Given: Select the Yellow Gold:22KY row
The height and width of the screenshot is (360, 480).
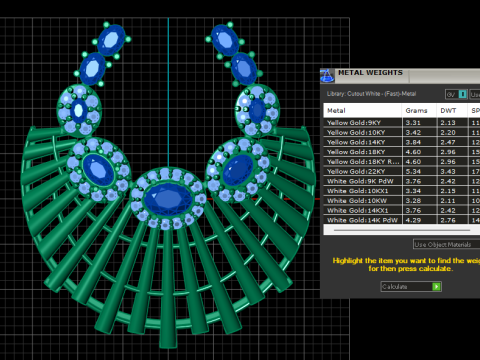Looking at the screenshot, I should point(402,171).
